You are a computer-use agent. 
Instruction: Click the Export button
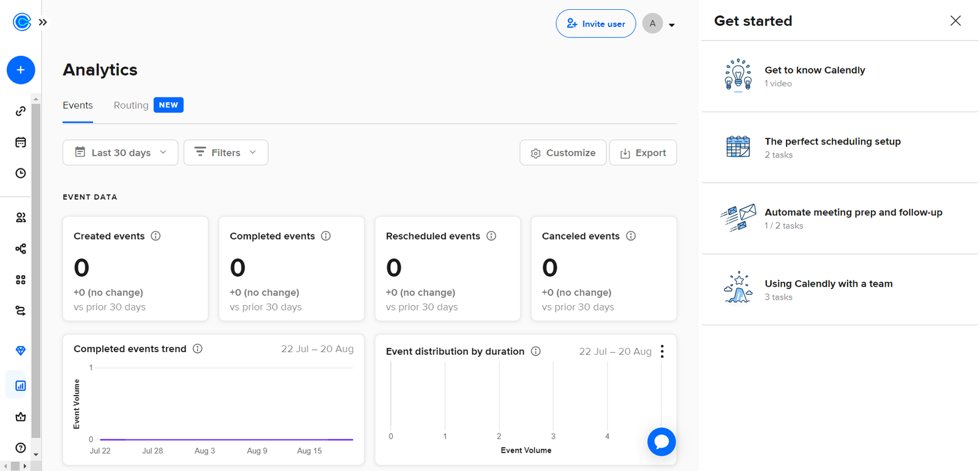tap(643, 153)
